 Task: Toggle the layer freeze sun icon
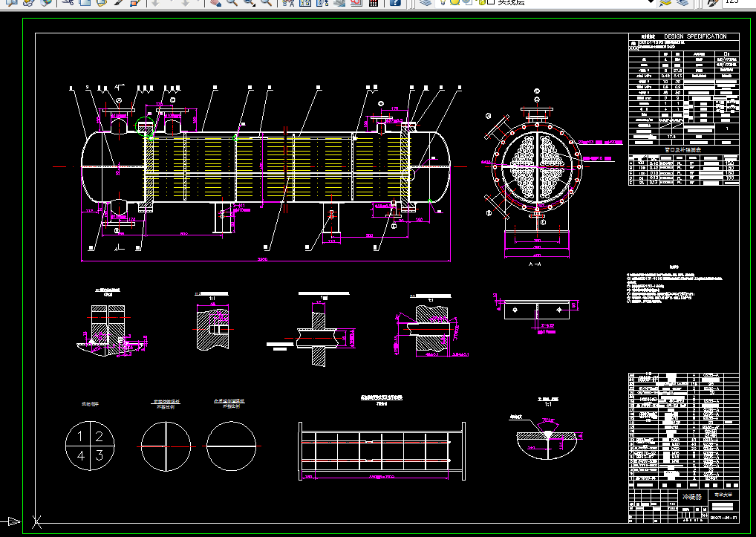tap(454, 2)
